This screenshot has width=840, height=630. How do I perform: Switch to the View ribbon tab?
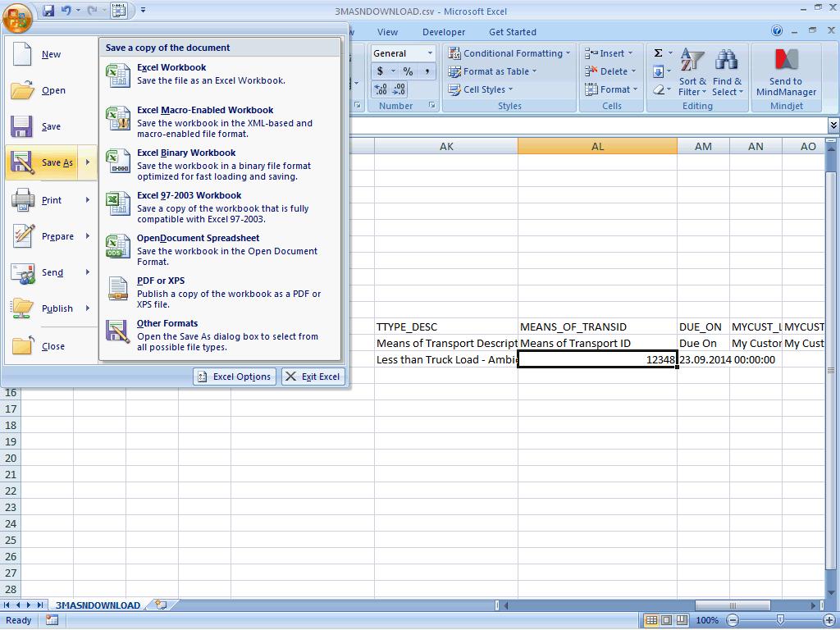(387, 32)
